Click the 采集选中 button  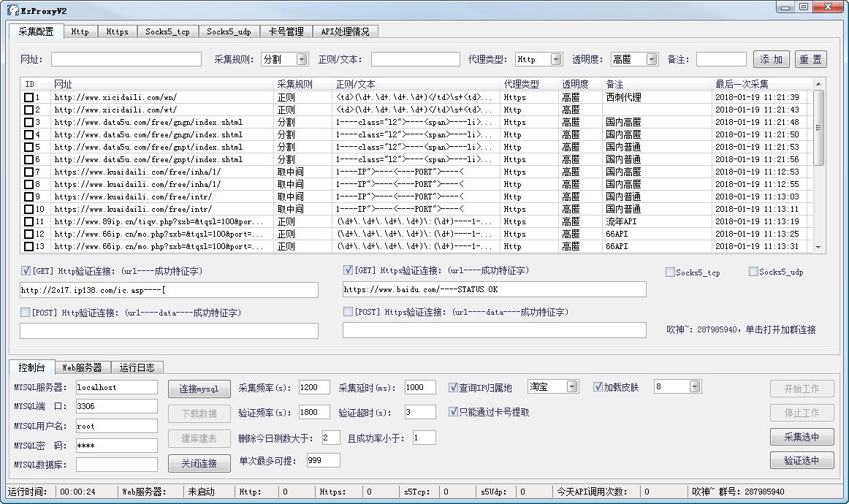tap(802, 437)
